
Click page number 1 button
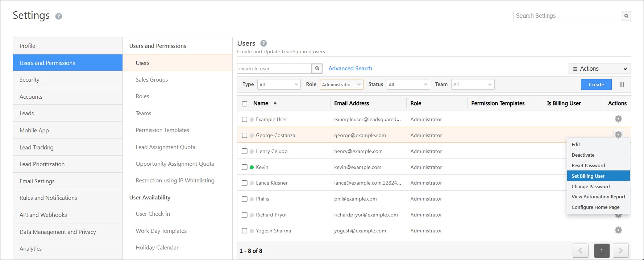pos(602,251)
